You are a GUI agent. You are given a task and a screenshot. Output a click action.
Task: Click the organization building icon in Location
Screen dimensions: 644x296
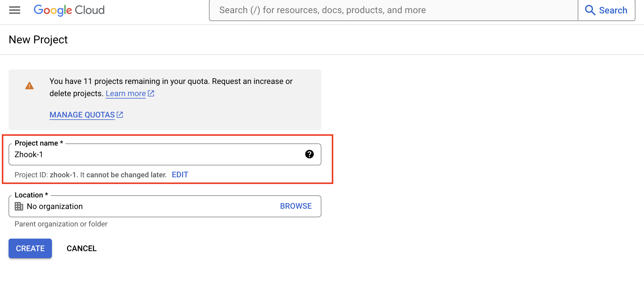19,207
